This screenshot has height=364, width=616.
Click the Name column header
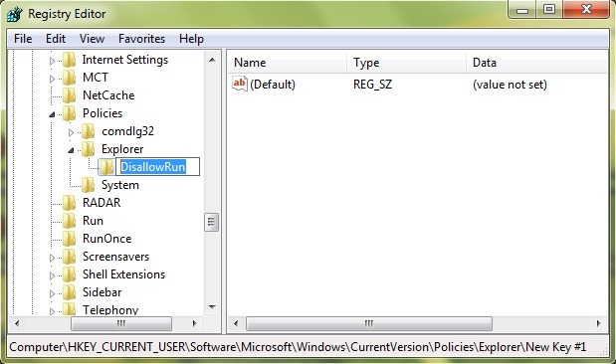pos(288,63)
